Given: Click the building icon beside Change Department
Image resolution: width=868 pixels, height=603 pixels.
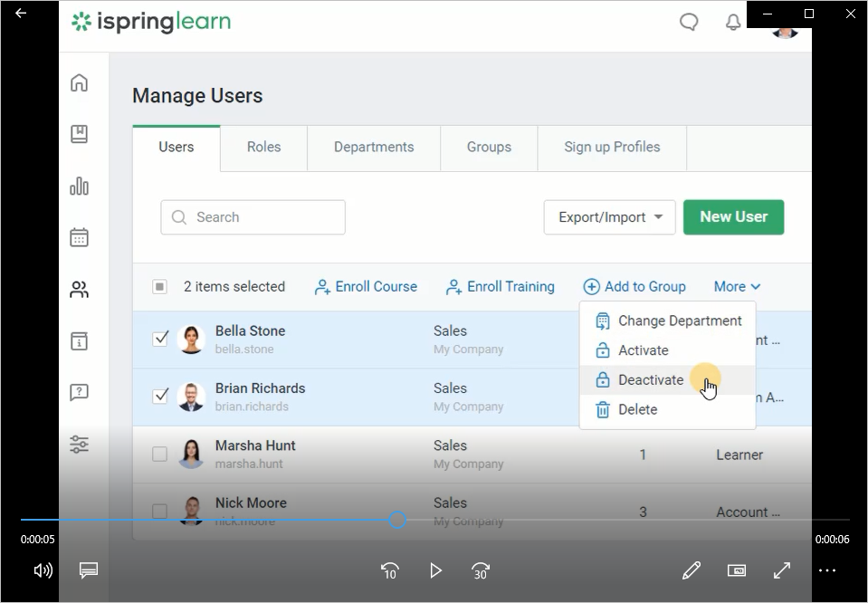Looking at the screenshot, I should point(602,321).
